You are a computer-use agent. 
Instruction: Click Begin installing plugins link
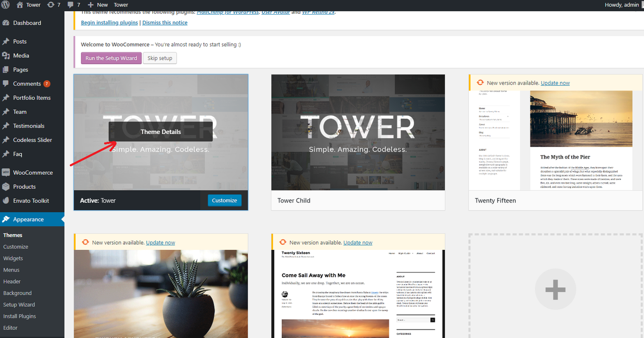(x=109, y=23)
